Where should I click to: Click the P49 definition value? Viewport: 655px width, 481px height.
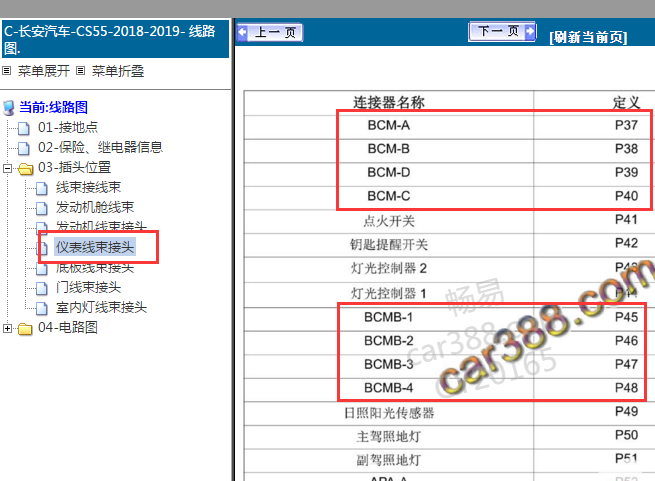(x=626, y=412)
